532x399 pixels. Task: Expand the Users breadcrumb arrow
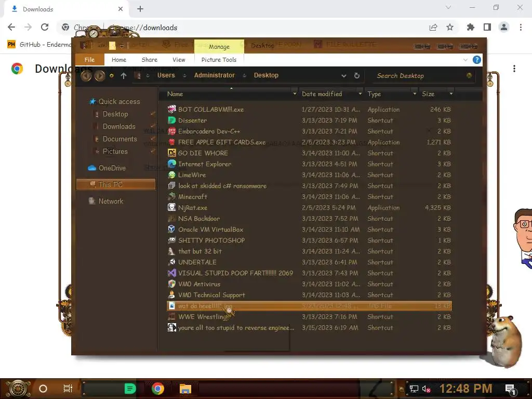point(184,76)
